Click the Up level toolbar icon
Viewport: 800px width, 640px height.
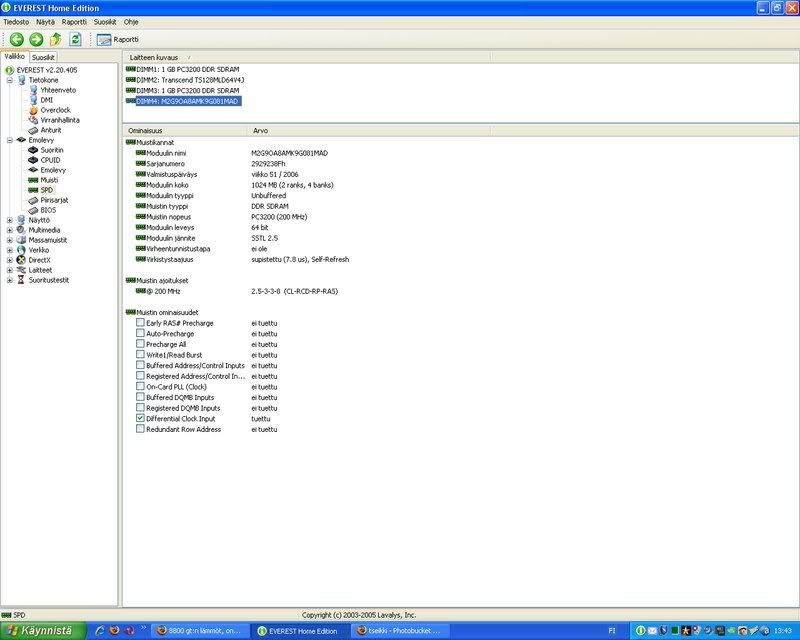click(x=56, y=39)
